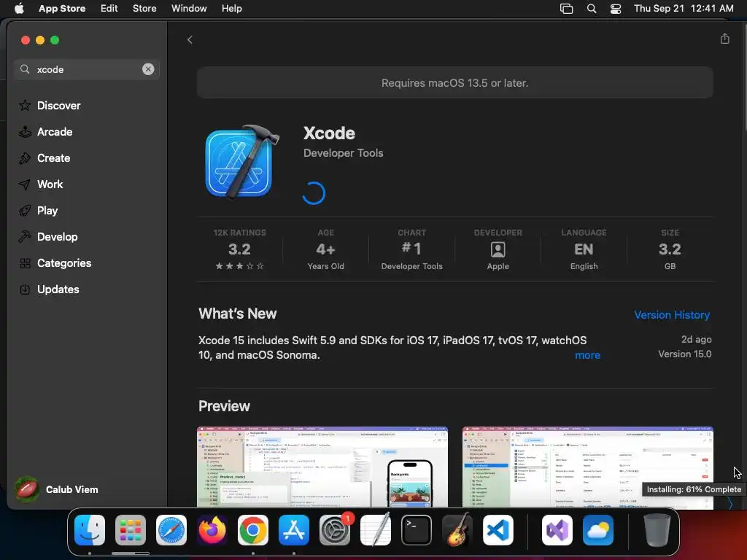Open Spotlight search in menu bar
747x560 pixels.
coord(591,9)
